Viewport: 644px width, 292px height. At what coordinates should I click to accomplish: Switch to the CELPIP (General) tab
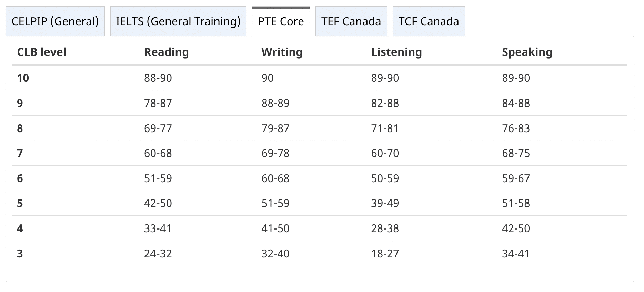click(55, 21)
